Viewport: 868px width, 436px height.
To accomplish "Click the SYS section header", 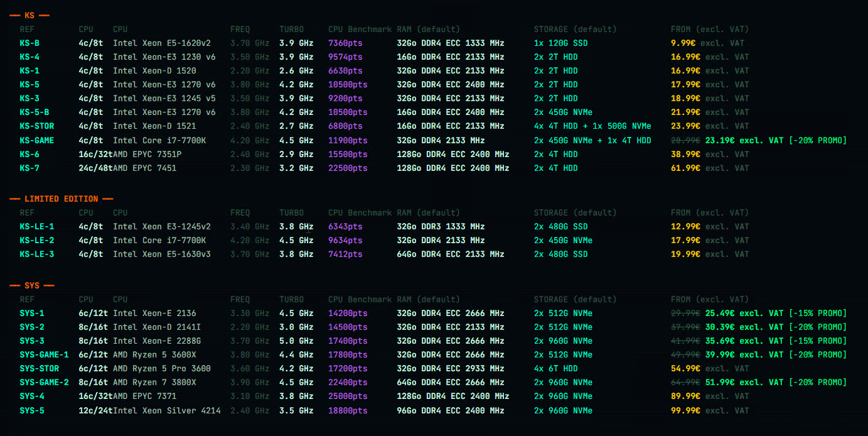I will (32, 286).
